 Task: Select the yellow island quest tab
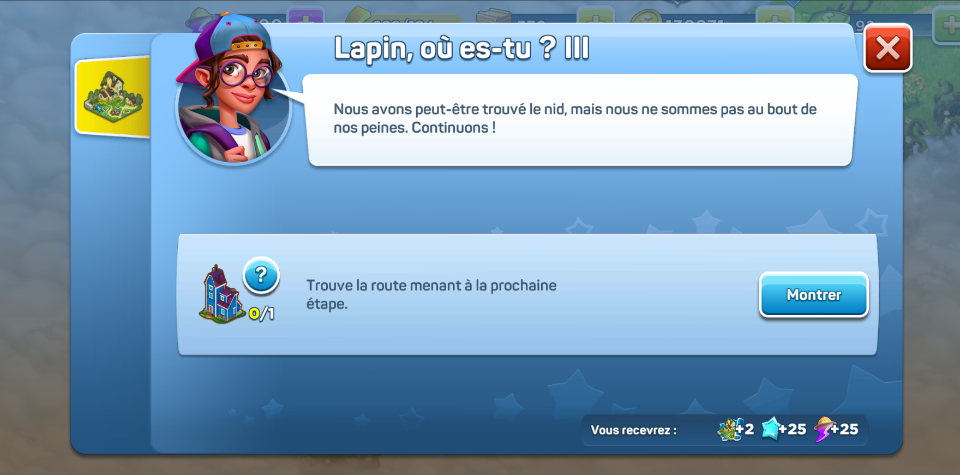[x=112, y=96]
